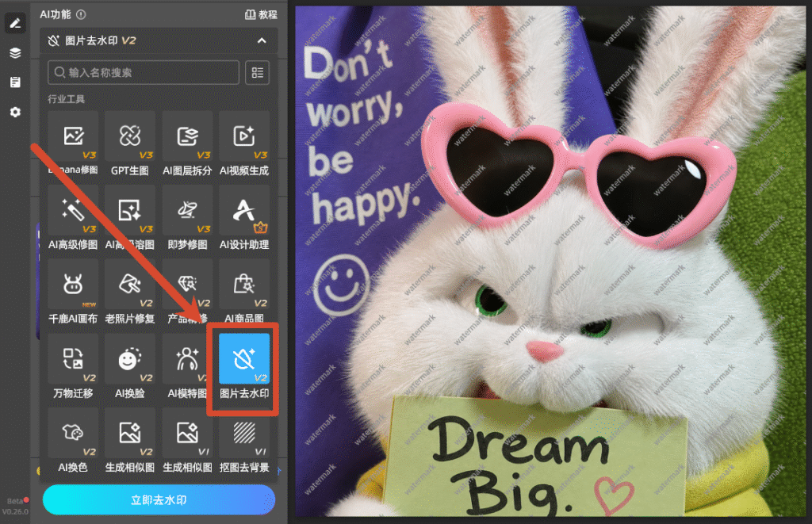Open the AI换脸 tool
Image resolution: width=812 pixels, height=524 pixels.
click(x=129, y=366)
